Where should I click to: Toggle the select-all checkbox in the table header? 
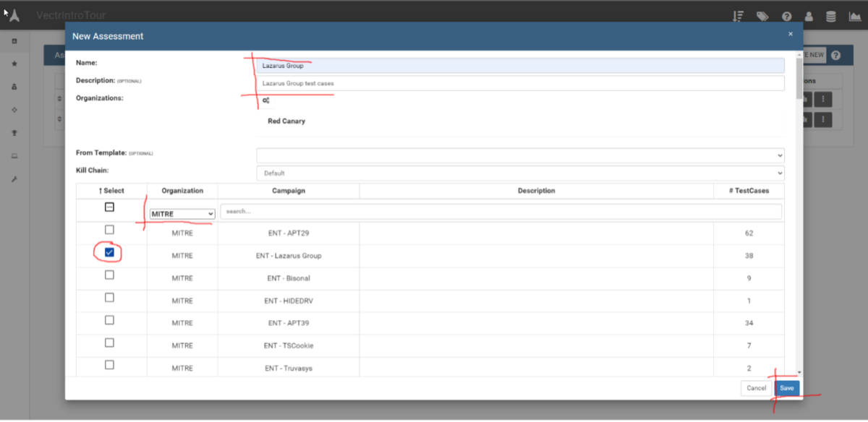click(x=110, y=207)
